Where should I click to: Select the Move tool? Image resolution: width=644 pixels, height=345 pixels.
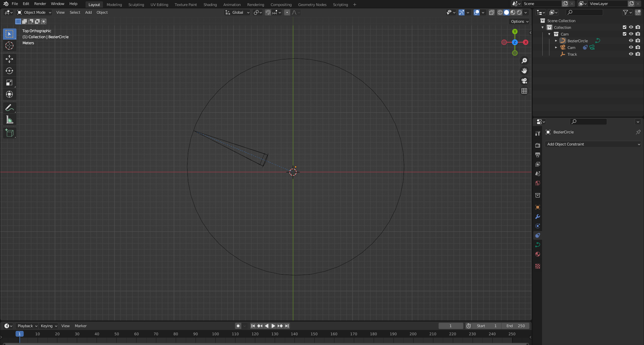point(9,59)
